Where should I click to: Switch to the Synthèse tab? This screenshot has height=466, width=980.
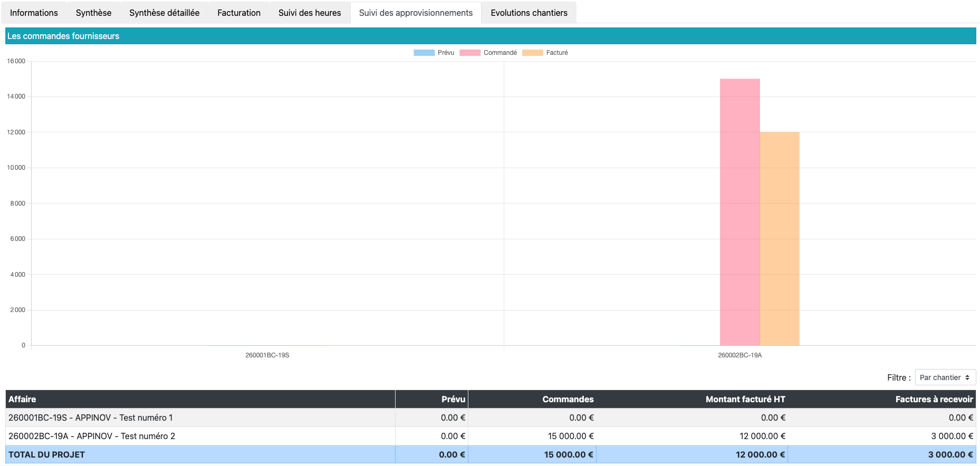pos(93,13)
